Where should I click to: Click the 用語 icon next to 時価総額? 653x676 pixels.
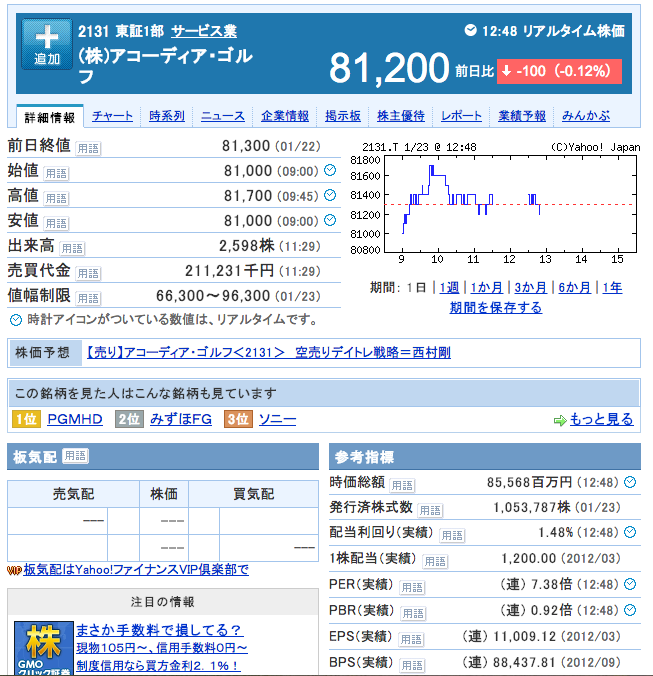402,485
